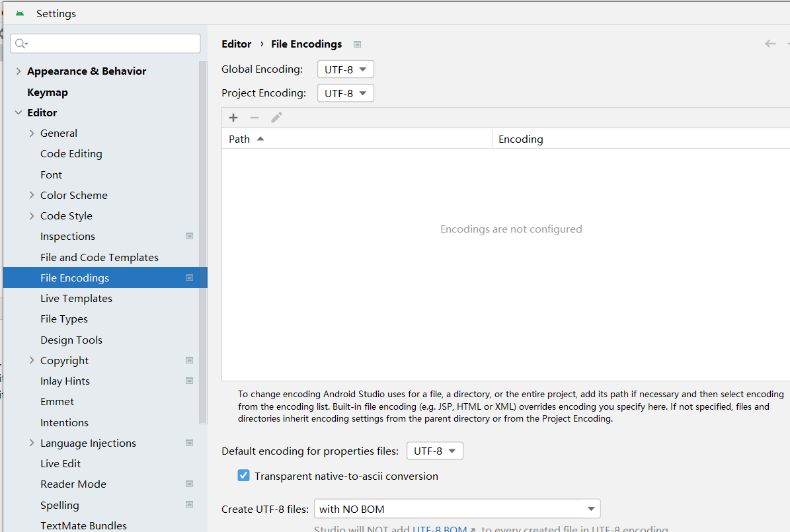Open TextMate Bundles settings page
The width and height of the screenshot is (790, 532).
[x=84, y=525]
